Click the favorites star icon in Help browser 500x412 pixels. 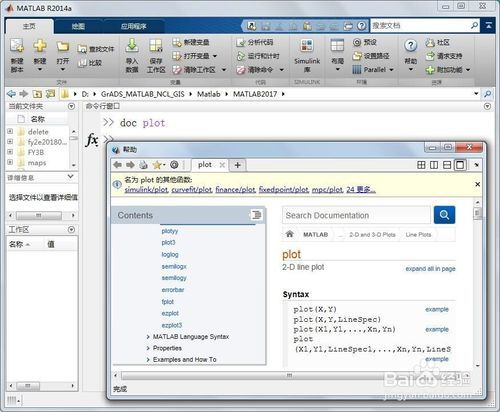click(x=157, y=165)
